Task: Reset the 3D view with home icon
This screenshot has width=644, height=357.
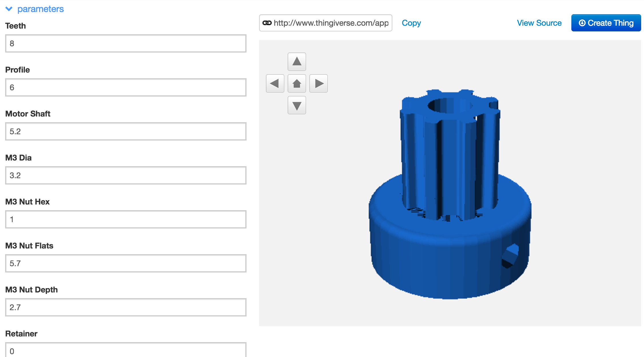Action: (x=297, y=83)
